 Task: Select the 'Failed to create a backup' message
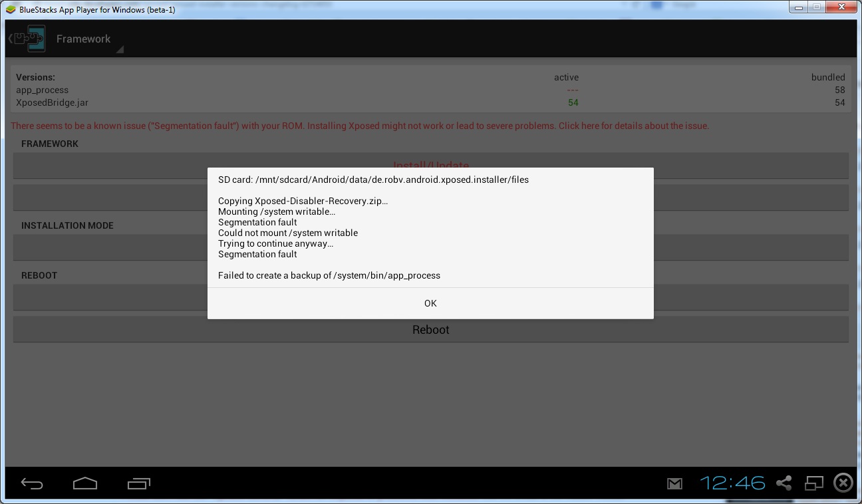click(x=329, y=275)
